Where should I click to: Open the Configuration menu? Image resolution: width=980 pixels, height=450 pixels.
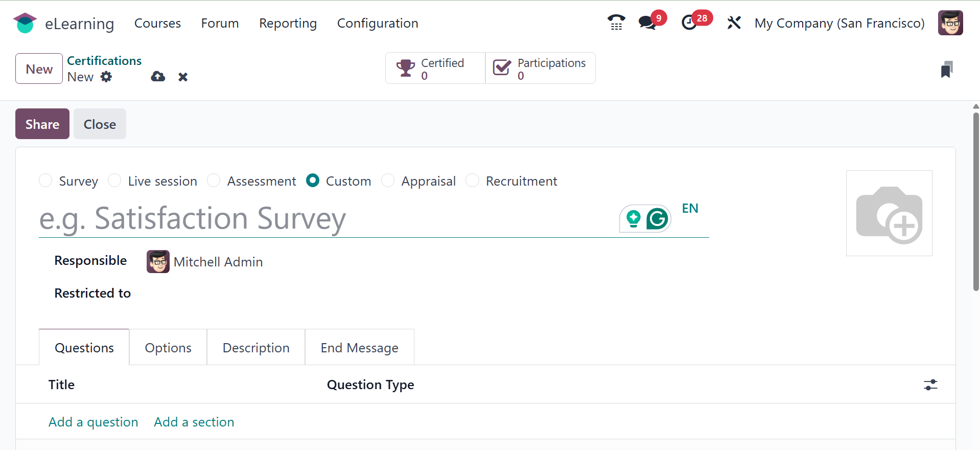pos(377,24)
